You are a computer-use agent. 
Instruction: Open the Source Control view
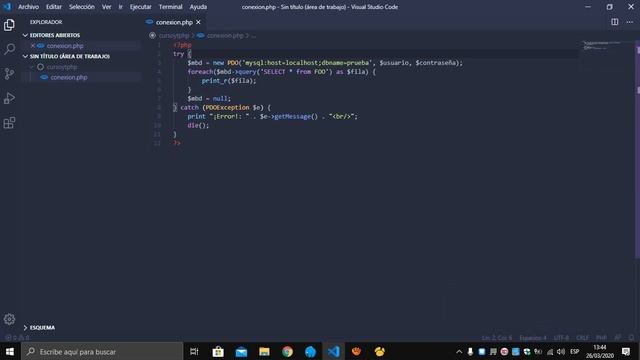[x=9, y=74]
